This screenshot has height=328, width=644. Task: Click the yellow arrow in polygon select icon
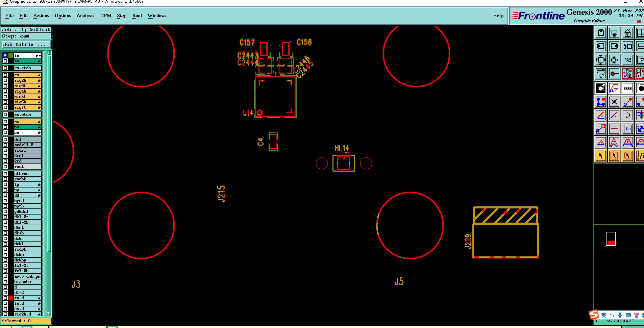628,156
